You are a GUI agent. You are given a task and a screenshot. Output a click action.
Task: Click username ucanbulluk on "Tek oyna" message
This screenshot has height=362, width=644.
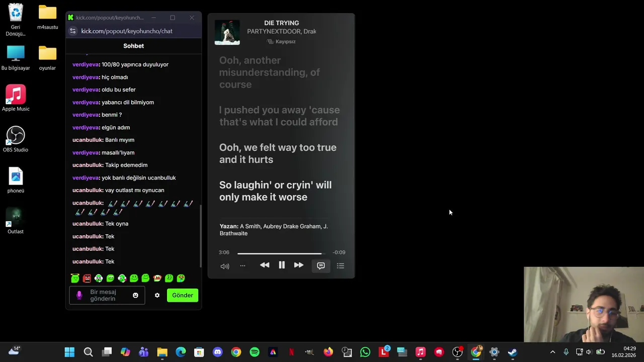88,224
